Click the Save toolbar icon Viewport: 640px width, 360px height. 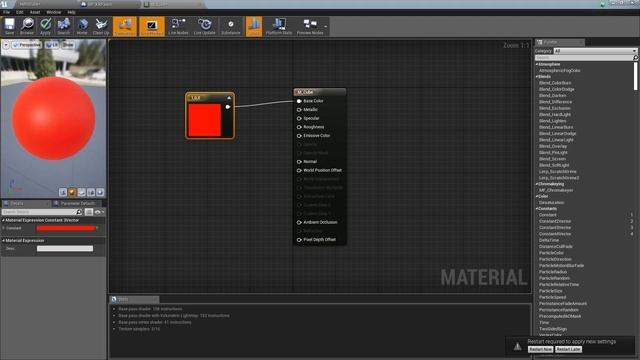point(9,26)
